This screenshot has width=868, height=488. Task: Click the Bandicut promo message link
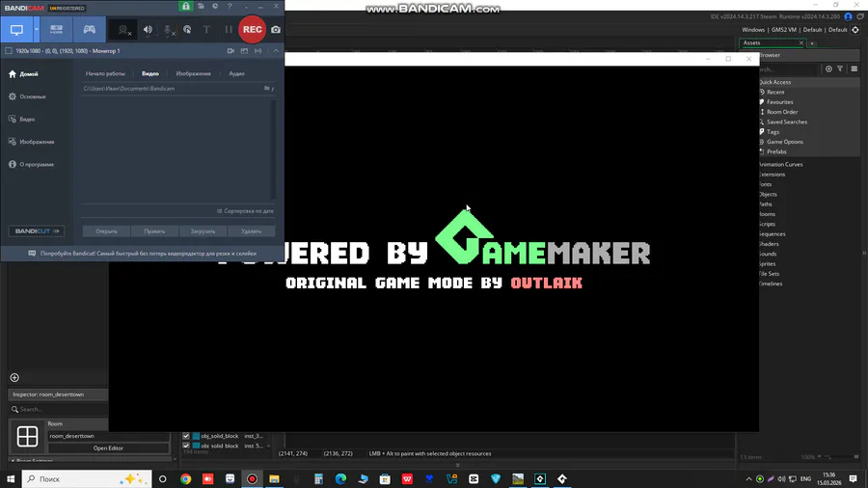[149, 254]
